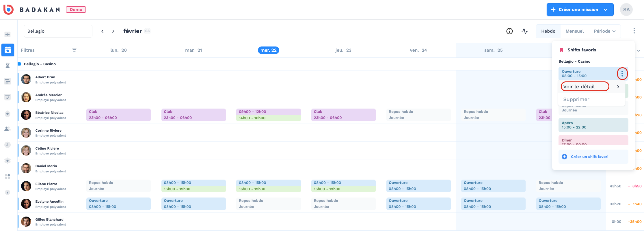
Task: Click Gilles Blanchard's profile photo
Action: 26,222
